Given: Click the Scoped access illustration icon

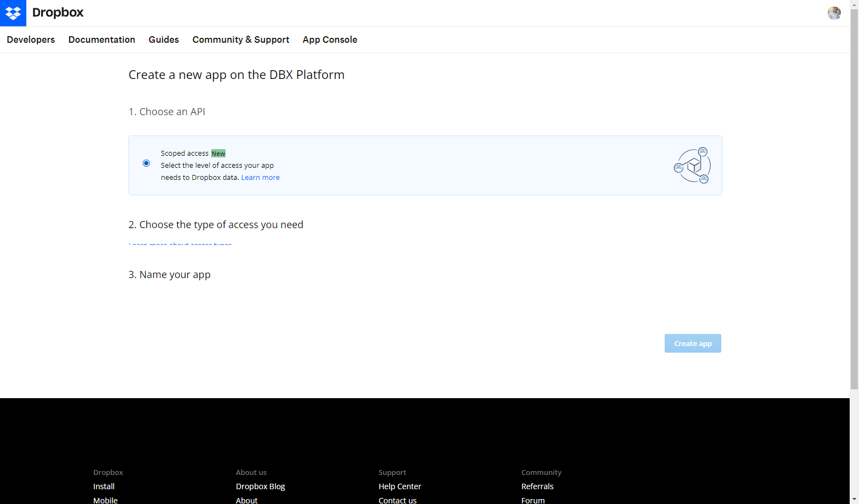Looking at the screenshot, I should pos(692,165).
